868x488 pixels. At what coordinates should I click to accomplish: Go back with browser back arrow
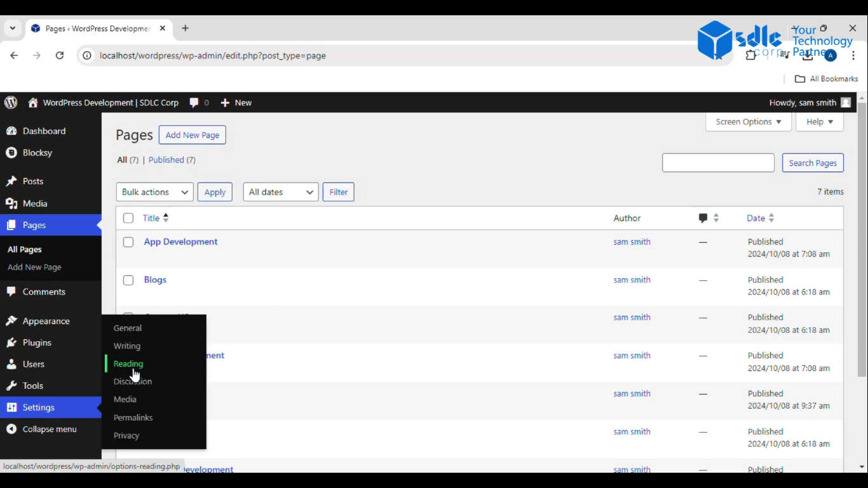14,55
